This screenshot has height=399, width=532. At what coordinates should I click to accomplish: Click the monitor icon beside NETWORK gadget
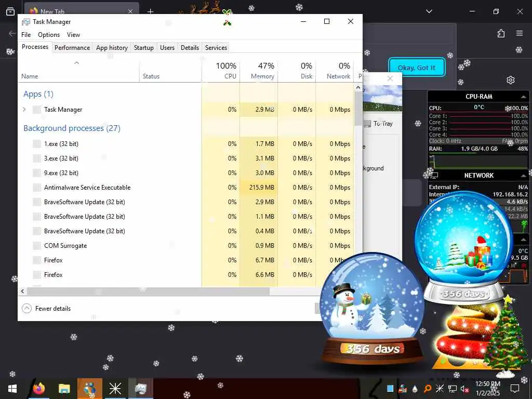tap(434, 176)
